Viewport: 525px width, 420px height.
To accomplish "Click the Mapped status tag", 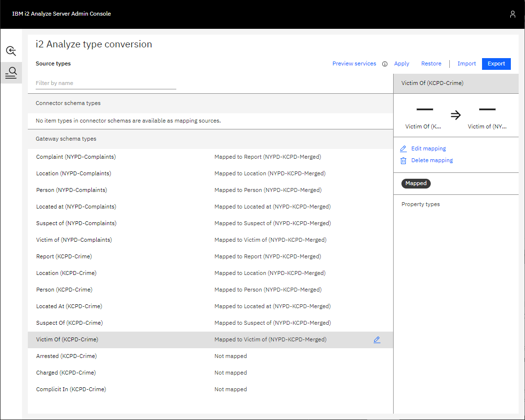I will pos(416,184).
